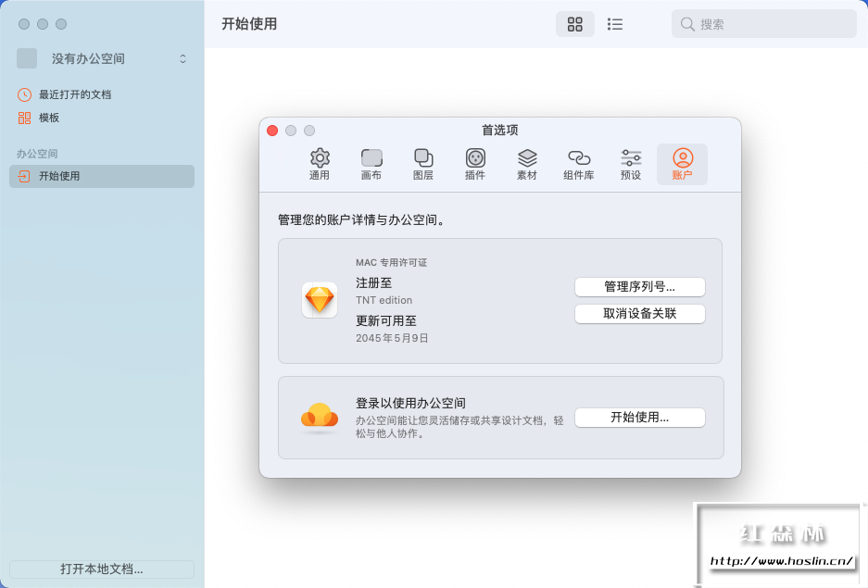The width and height of the screenshot is (868, 588).
Task: Open the 素材 assets tab
Action: (527, 164)
